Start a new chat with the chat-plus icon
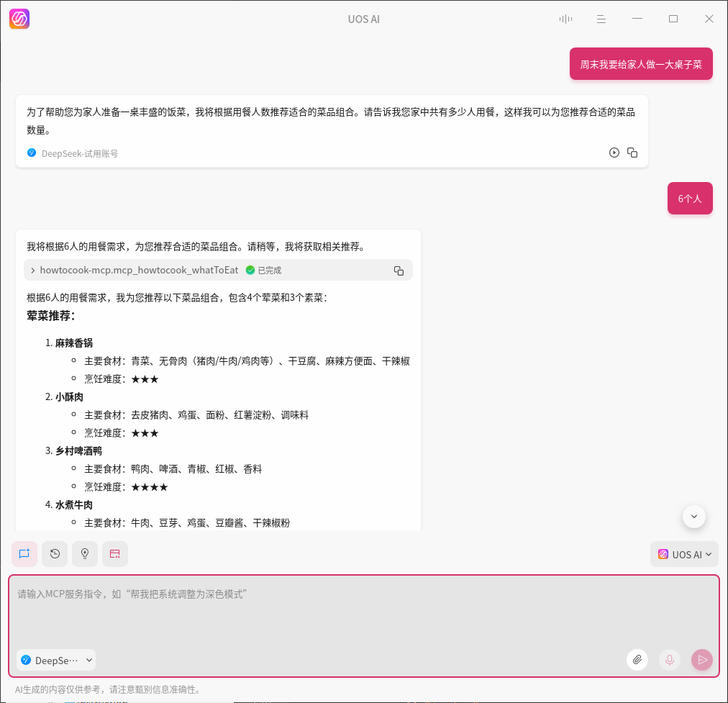This screenshot has width=728, height=703. click(x=24, y=553)
